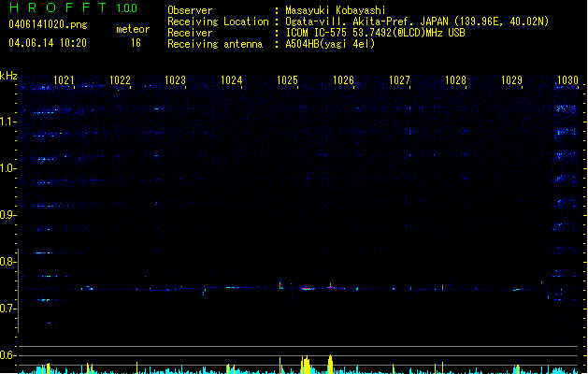Select the filename 0406141020.png

click(x=48, y=24)
